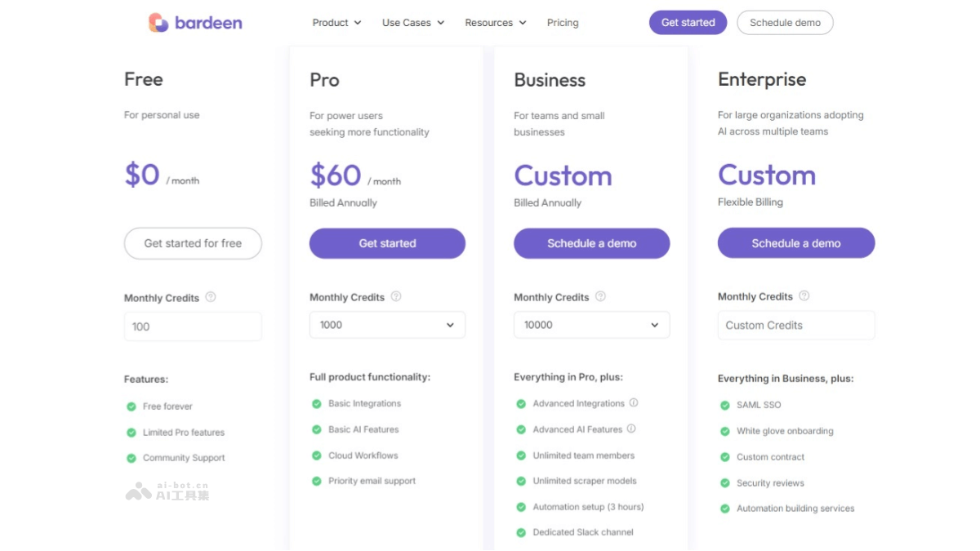Click help icon beside Enterprise Monthly Credits

tap(804, 295)
